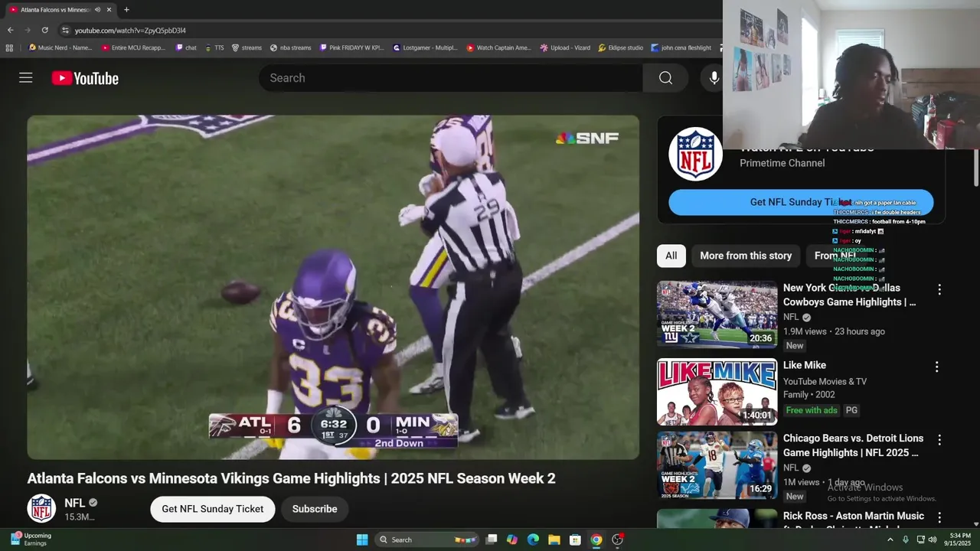Click the Windows taskbar Search box
Image resolution: width=980 pixels, height=551 pixels.
[x=428, y=540]
